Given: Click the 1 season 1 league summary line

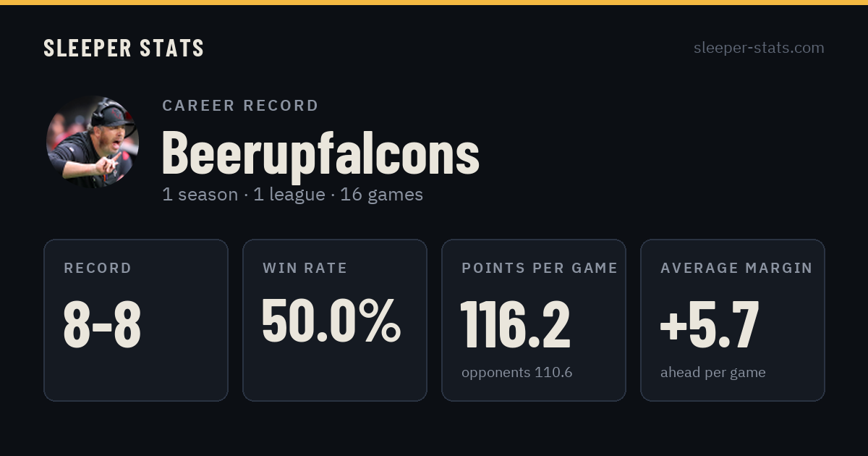Looking at the screenshot, I should (x=292, y=195).
